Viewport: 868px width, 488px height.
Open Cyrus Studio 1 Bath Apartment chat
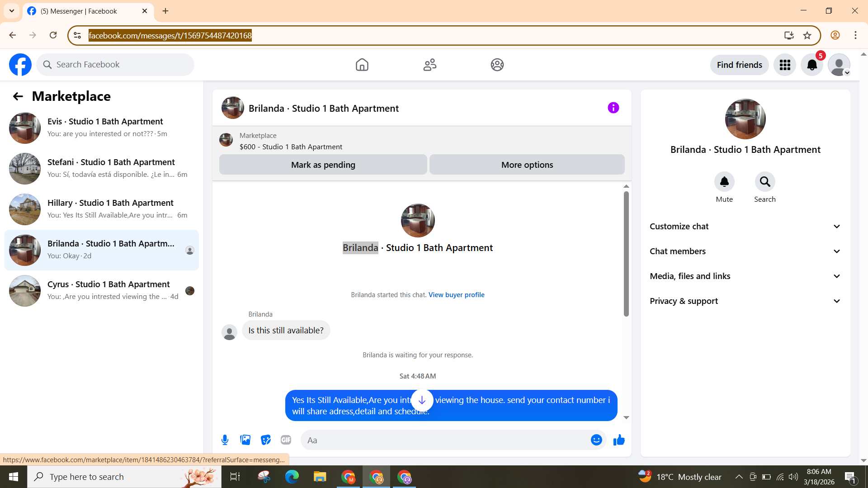[102, 291]
